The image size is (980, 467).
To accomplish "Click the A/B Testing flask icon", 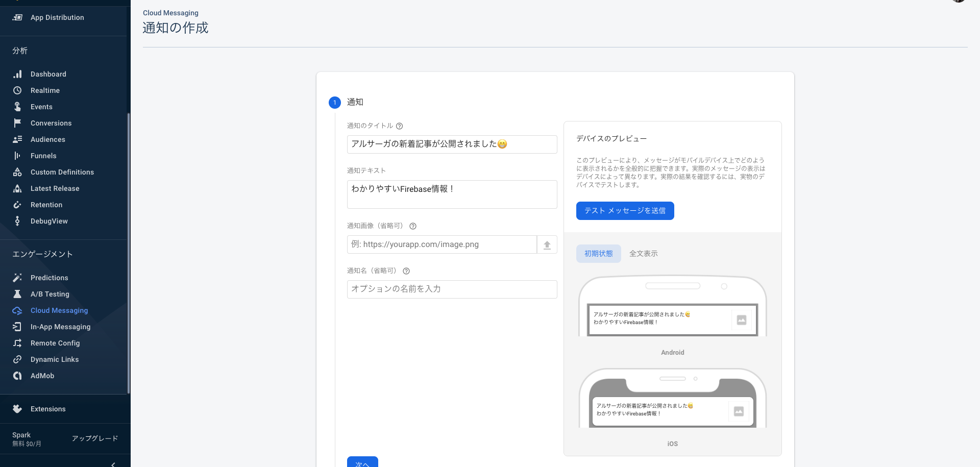I will click(17, 294).
